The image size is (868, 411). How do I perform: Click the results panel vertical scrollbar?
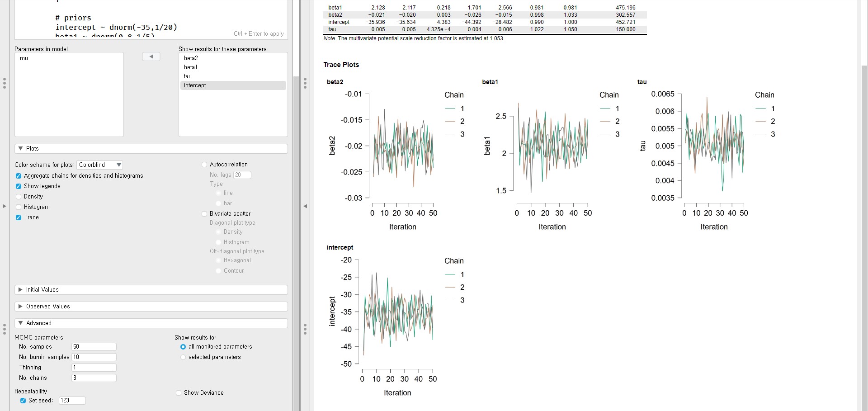pyautogui.click(x=864, y=226)
